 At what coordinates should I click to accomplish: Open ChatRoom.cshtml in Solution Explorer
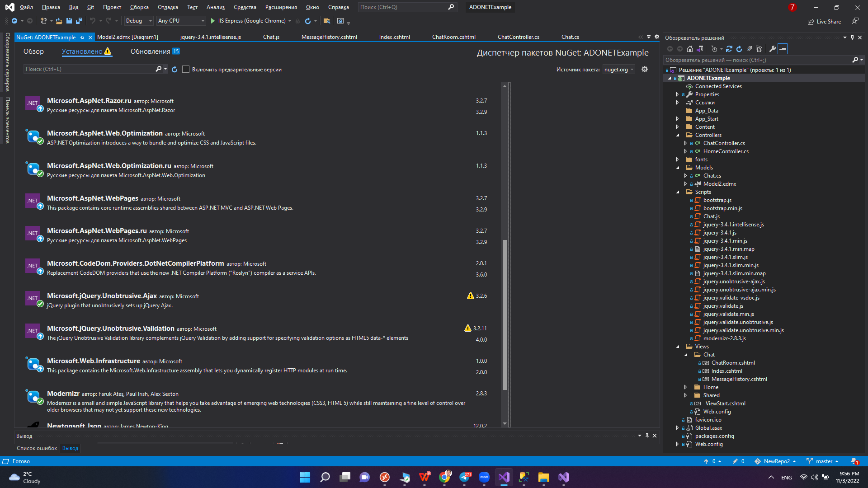(x=733, y=363)
